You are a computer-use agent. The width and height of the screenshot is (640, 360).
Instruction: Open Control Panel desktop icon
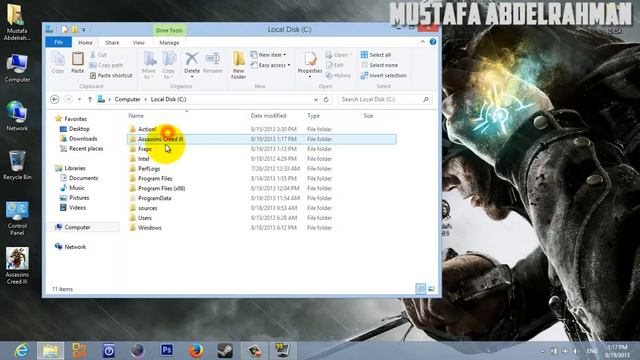click(x=17, y=218)
